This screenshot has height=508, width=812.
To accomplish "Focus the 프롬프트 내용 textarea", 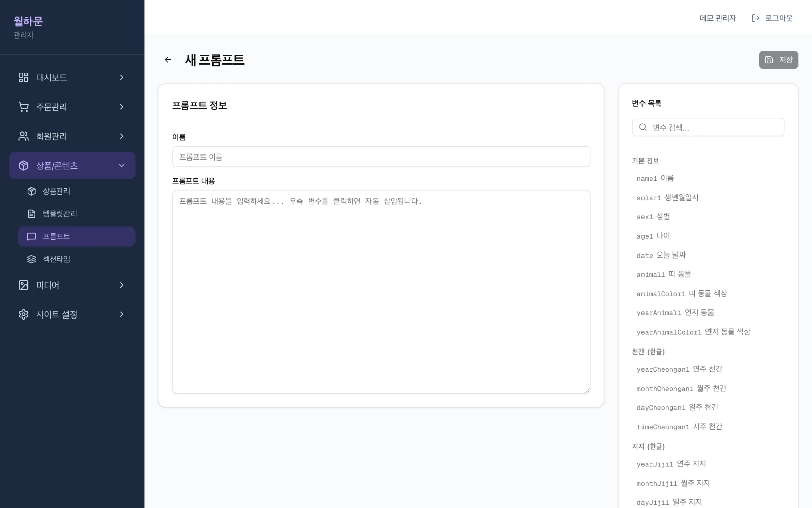I will coord(381,292).
